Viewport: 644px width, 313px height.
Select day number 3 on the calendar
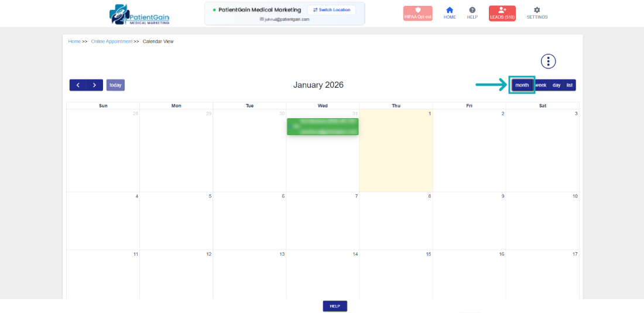tap(576, 113)
